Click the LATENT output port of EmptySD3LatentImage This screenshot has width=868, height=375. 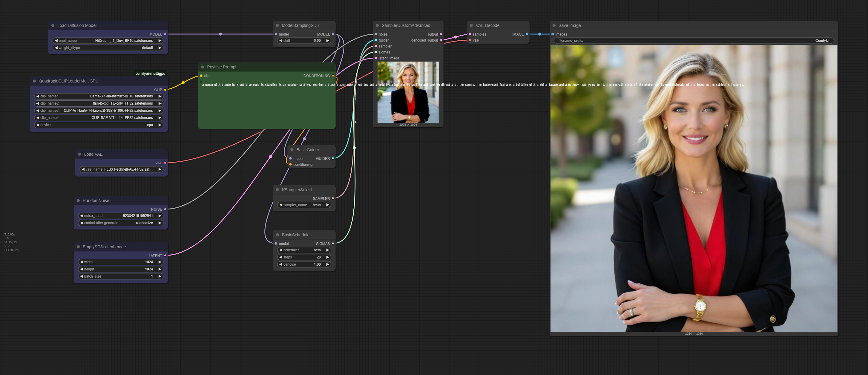165,255
